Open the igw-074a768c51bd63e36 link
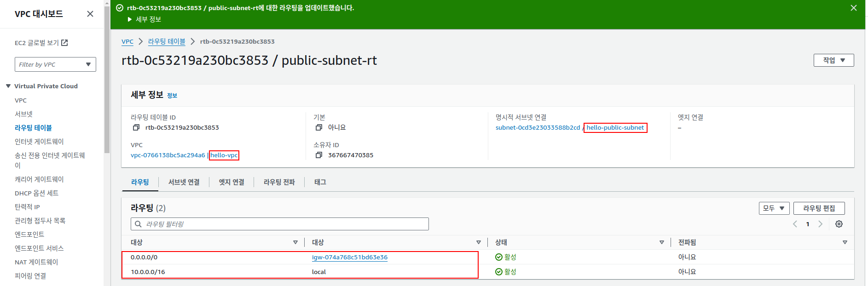The width and height of the screenshot is (868, 286). pyautogui.click(x=350, y=257)
